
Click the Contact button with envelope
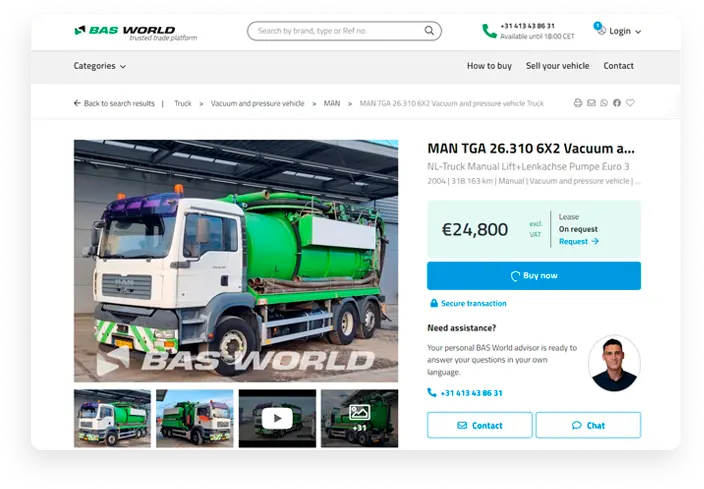(480, 425)
